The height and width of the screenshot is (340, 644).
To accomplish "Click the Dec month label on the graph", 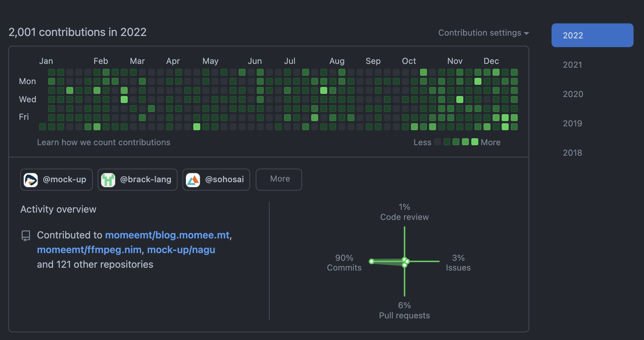I will (491, 61).
